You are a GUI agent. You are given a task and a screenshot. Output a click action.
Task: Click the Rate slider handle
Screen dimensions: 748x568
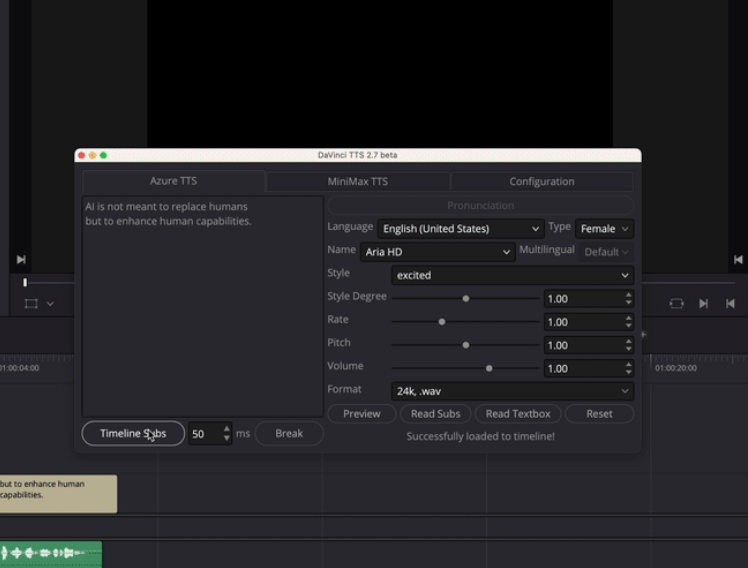pos(442,322)
